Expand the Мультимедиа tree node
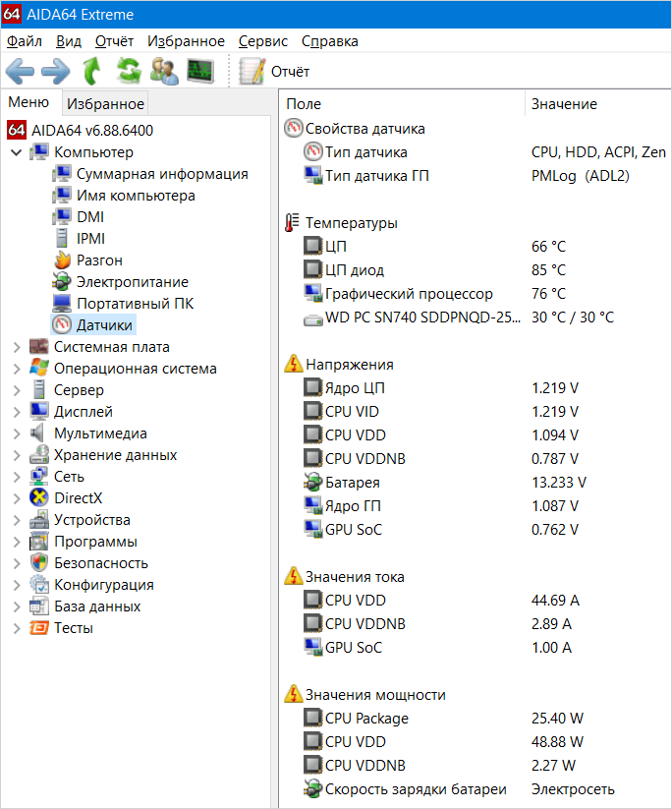Screen dimensions: 672x809 pyautogui.click(x=17, y=433)
